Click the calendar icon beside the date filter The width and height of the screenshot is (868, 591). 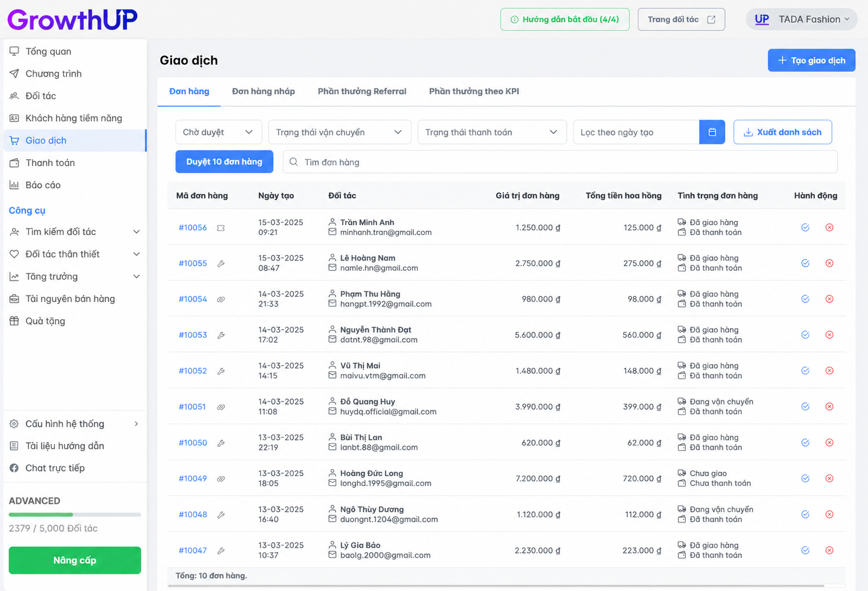tap(712, 132)
